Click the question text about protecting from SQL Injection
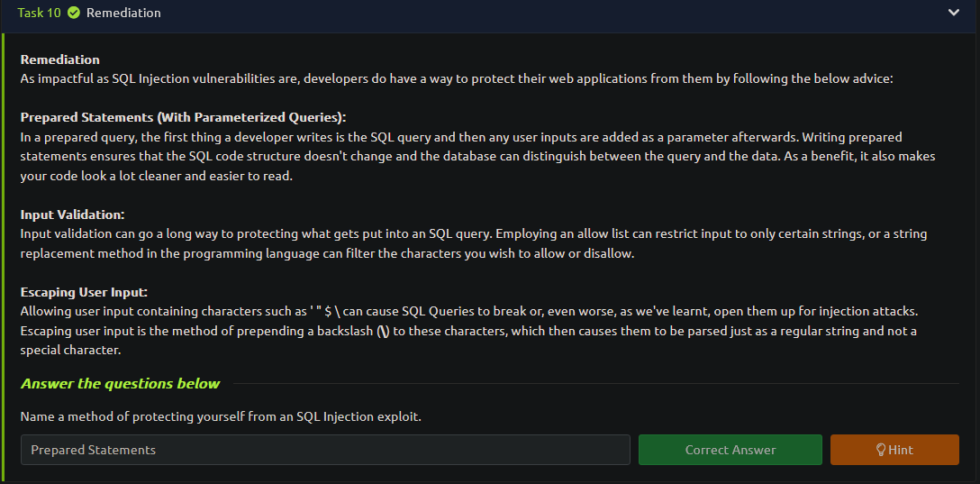 tap(221, 416)
